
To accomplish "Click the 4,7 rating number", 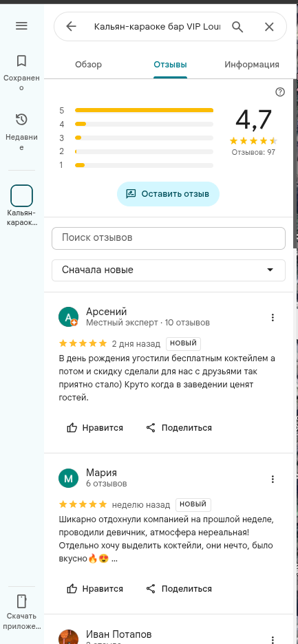I will (253, 120).
